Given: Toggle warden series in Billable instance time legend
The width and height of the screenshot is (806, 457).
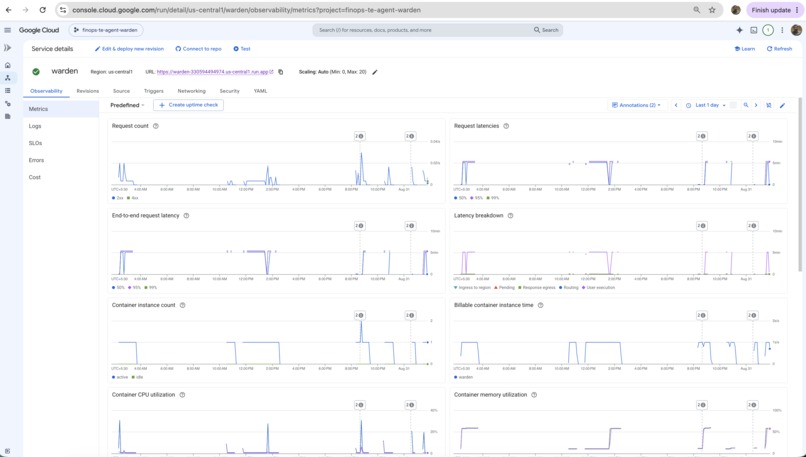Looking at the screenshot, I should coord(464,377).
